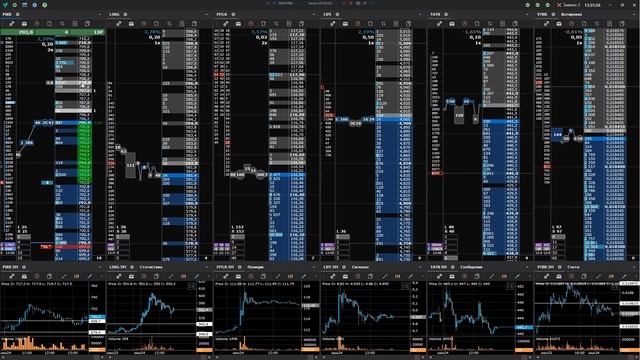Click the blue round icon in top bar

pos(34,5)
